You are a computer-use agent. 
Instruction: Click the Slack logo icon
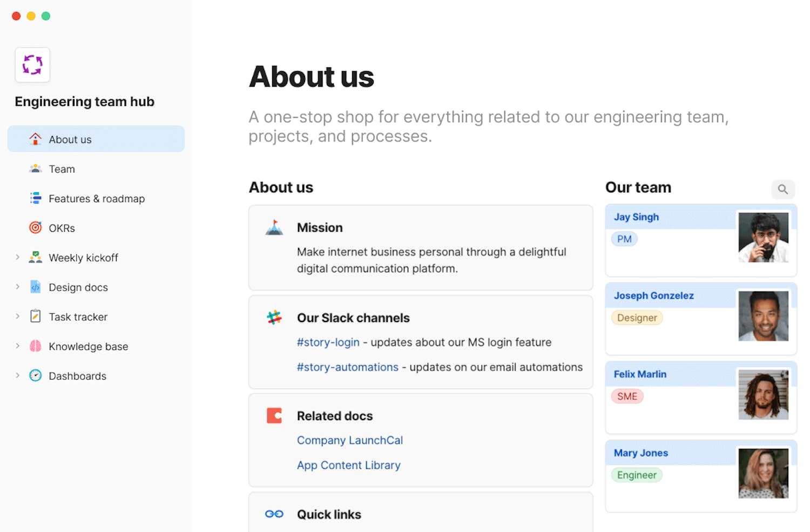[274, 318]
